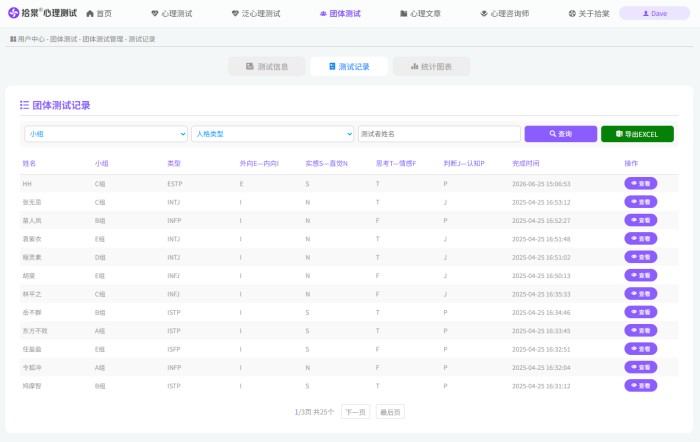Click the 1/3页 共25个 page indicator

tap(314, 412)
